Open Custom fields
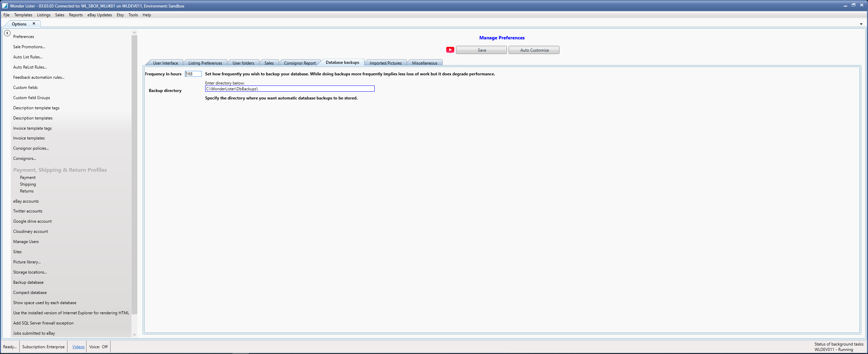This screenshot has width=868, height=354. click(x=25, y=88)
